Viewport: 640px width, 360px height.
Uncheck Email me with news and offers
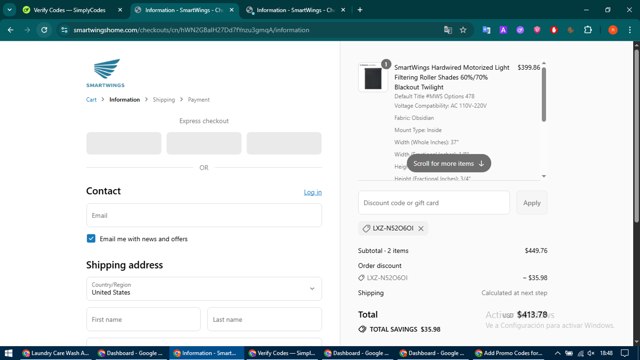point(91,238)
